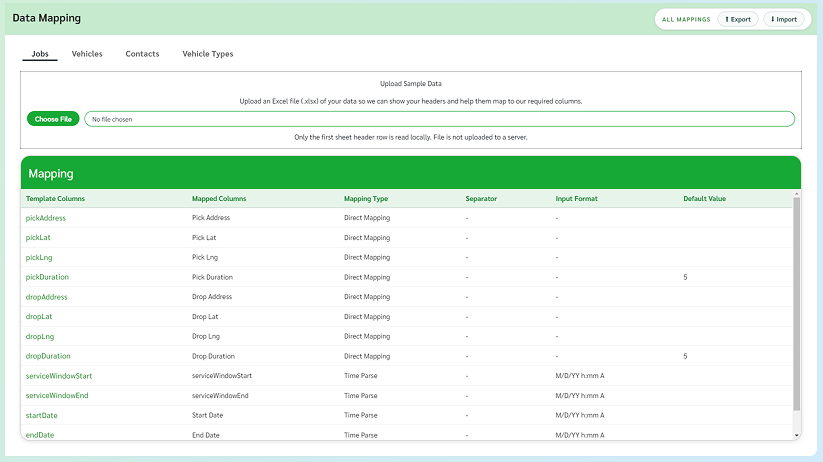823x462 pixels.
Task: Open the startDate template column entry
Action: coord(42,415)
